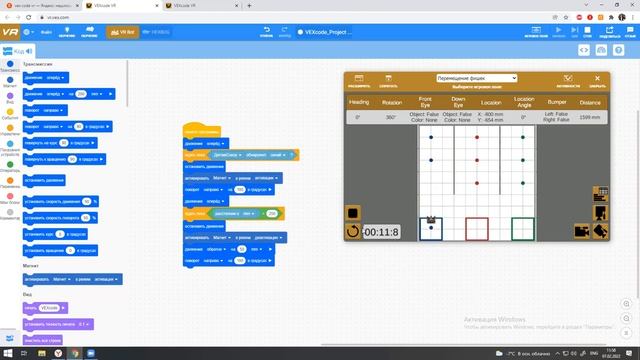This screenshot has width=640, height=360.
Task: Open the деактивация mode dropdown in the workspace
Action: pos(268,238)
